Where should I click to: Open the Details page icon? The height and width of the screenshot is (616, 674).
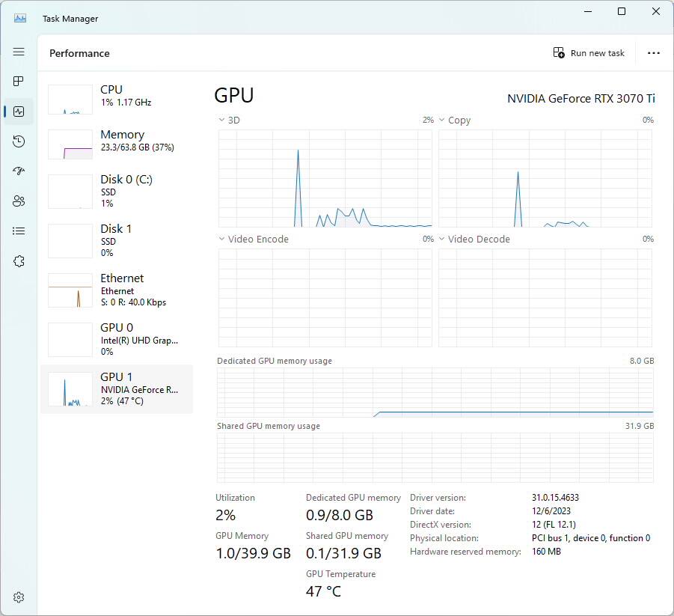(x=19, y=231)
